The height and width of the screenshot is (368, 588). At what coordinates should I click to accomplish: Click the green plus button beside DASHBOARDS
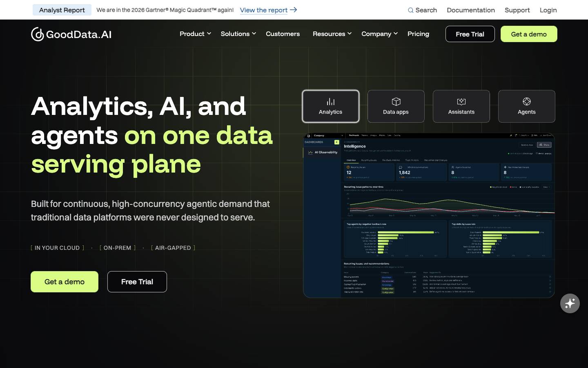337,142
